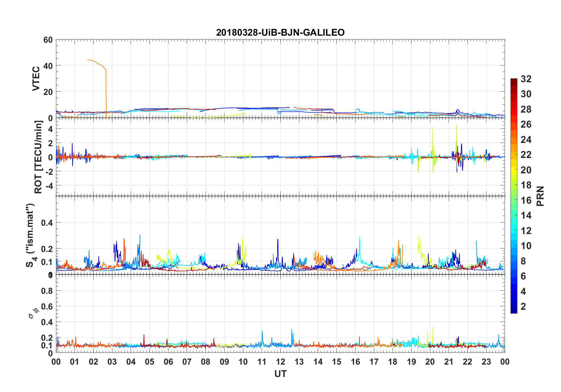Click the PRN colorbar tick label 10
The image size is (561, 392).
[x=526, y=246]
